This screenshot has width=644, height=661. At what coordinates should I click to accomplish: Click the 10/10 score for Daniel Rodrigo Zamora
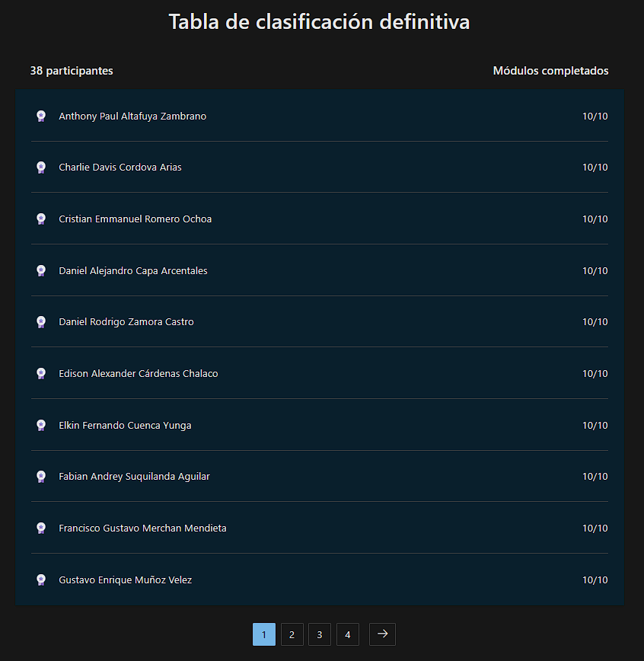[x=595, y=322]
